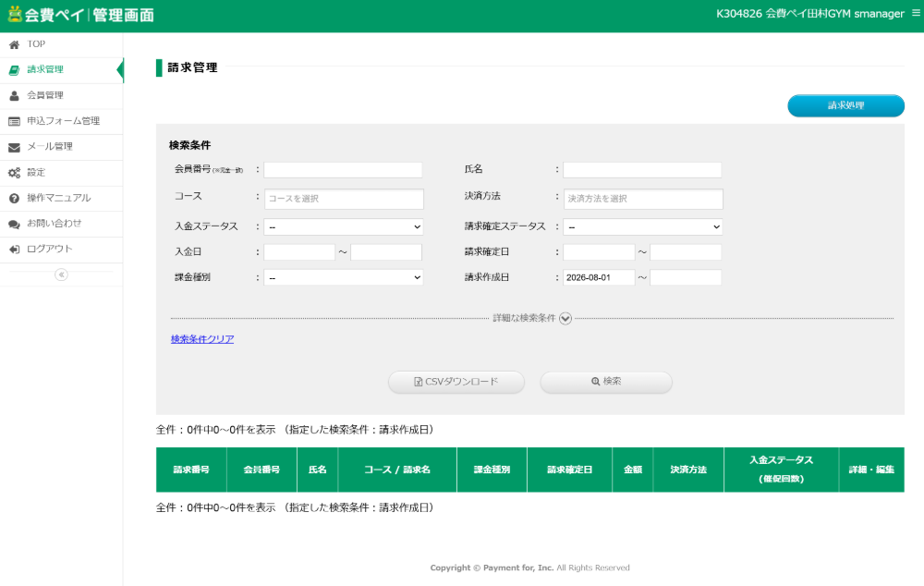Click the question mark icon beside 操作マニュアル
This screenshot has height=586, width=924.
pyautogui.click(x=14, y=199)
